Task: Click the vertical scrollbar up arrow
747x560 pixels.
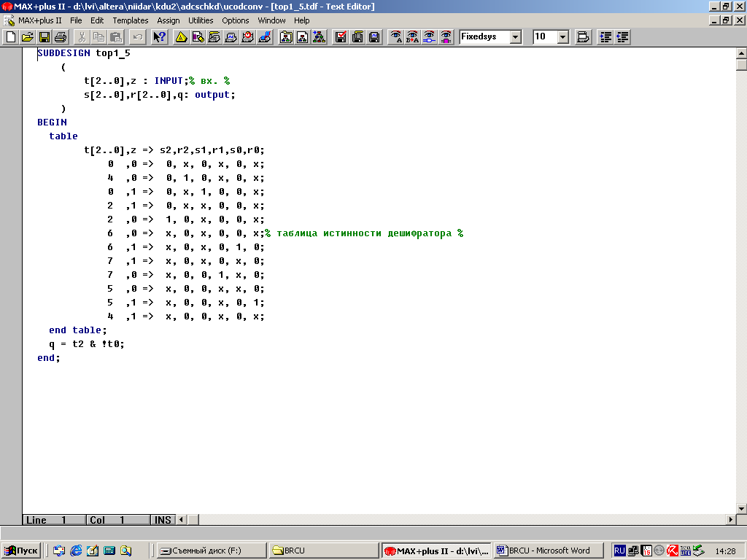Action: tap(741, 52)
